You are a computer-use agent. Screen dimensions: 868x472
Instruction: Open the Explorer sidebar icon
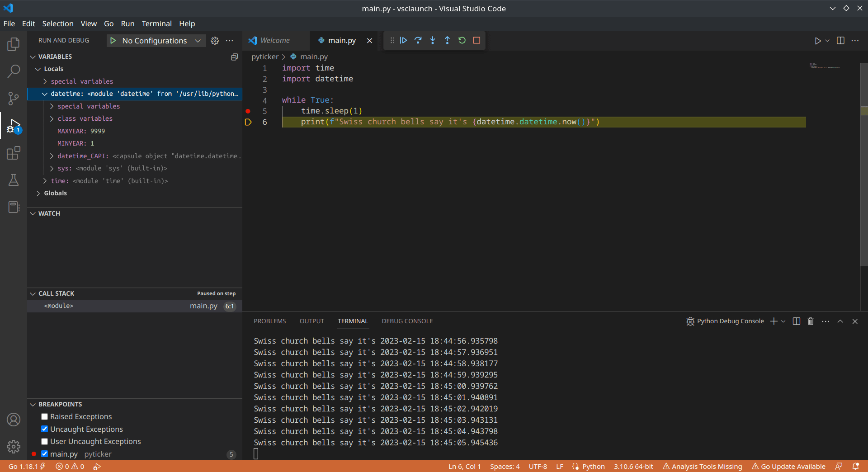14,44
